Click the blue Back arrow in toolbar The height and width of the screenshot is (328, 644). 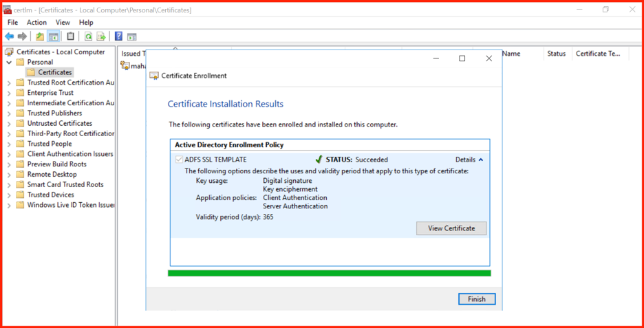(x=9, y=36)
